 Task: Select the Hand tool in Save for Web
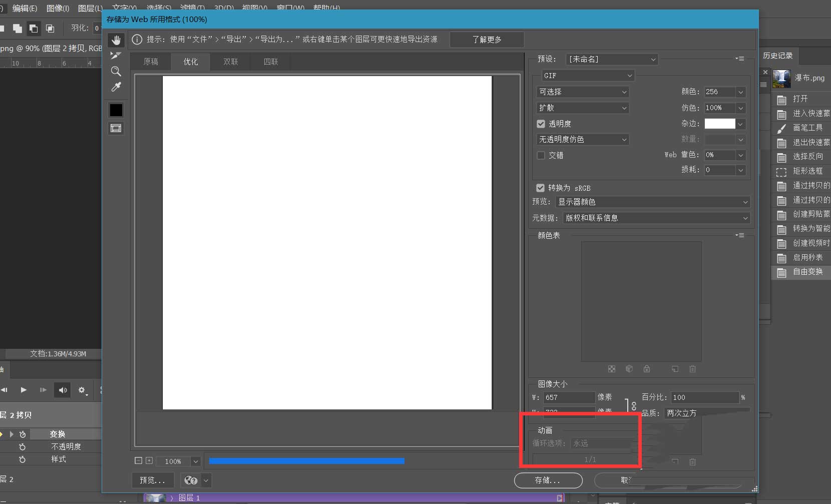tap(116, 40)
